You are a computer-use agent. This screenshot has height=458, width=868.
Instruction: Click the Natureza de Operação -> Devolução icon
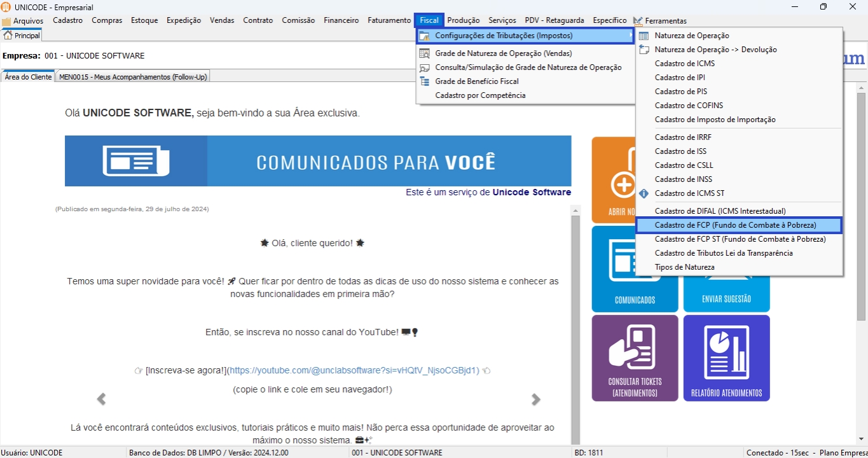(x=644, y=50)
